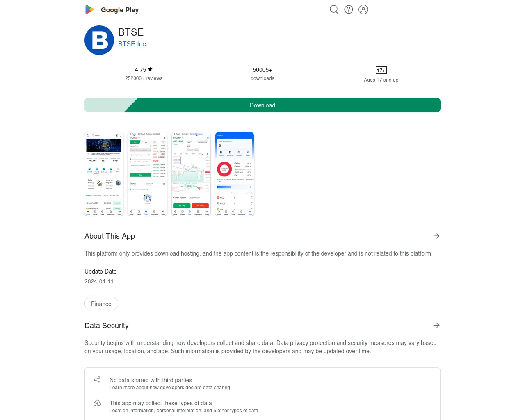Click No data shared with third parties
525x420 pixels.
pos(151,380)
